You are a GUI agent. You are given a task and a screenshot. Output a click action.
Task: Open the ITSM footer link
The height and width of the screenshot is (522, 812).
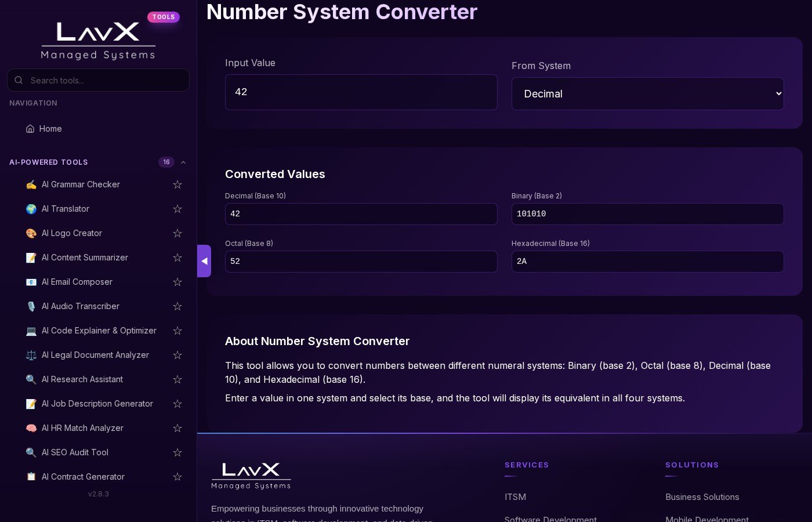click(x=515, y=497)
